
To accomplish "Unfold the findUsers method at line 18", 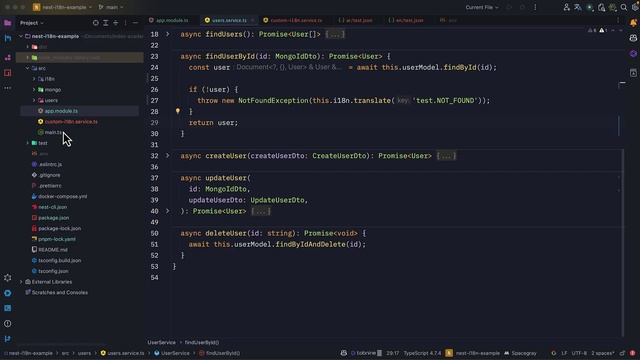I will (167, 34).
